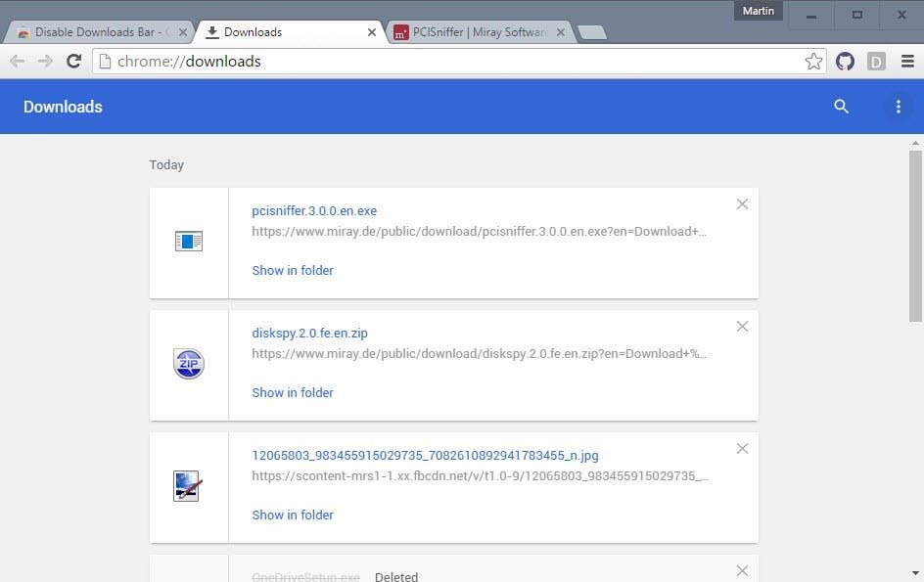The image size is (924, 582).
Task: Click the diskspy ZIP file icon
Action: (189, 364)
